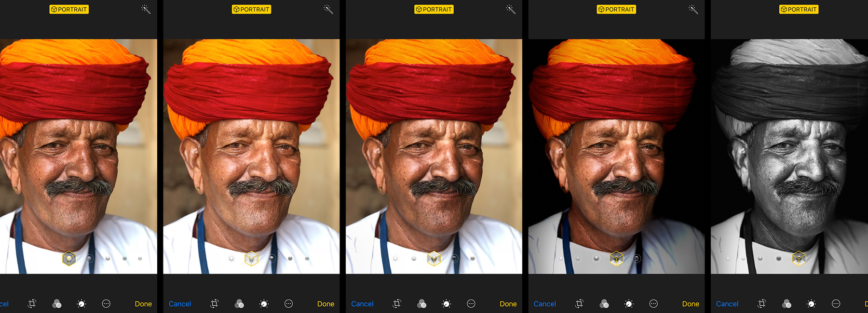
Task: Tap Cancel on the second screen
Action: (x=180, y=304)
